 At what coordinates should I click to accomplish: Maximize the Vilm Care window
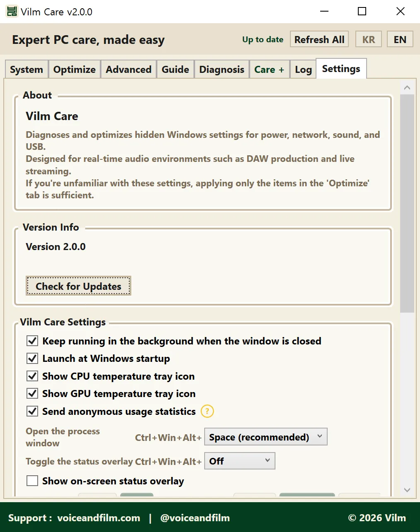point(362,11)
